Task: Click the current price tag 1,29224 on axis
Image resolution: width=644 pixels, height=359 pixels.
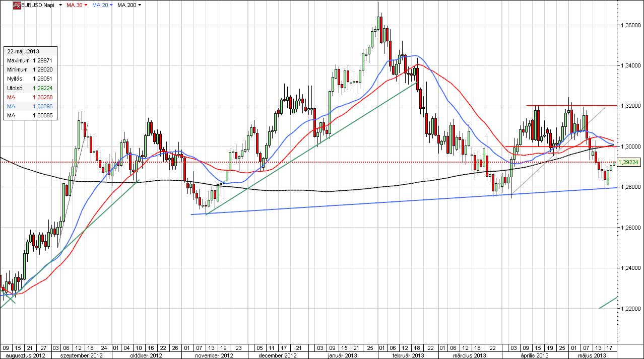Action: 628,162
